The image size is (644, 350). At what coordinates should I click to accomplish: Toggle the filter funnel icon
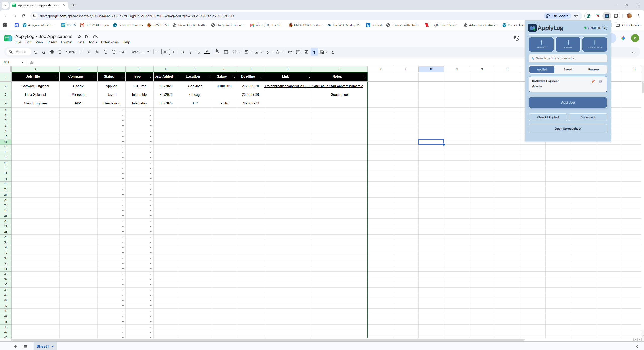pos(314,52)
